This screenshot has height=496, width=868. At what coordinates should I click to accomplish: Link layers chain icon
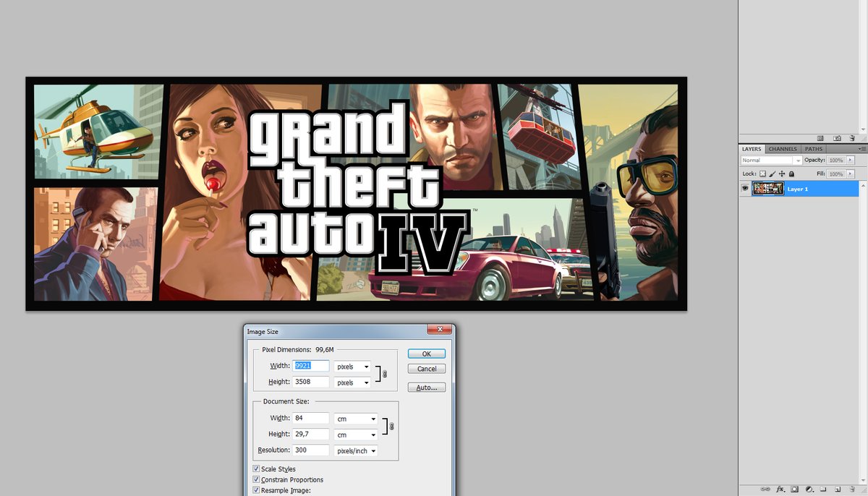coord(765,489)
